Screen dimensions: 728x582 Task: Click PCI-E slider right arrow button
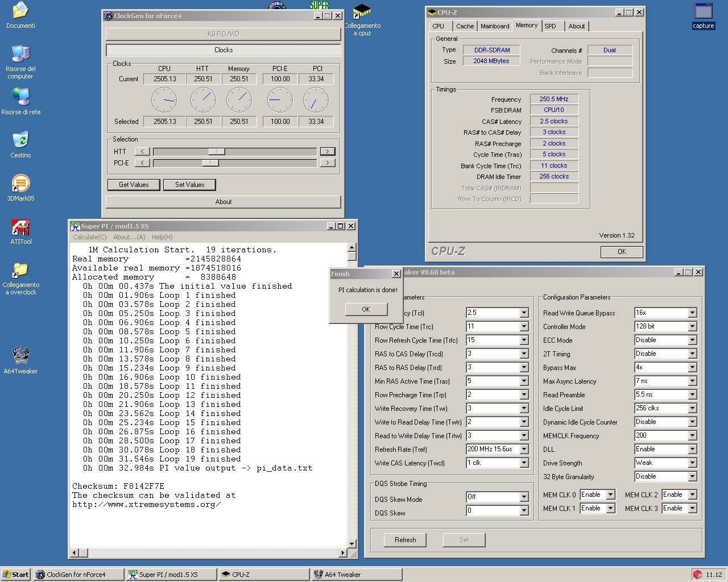point(327,163)
